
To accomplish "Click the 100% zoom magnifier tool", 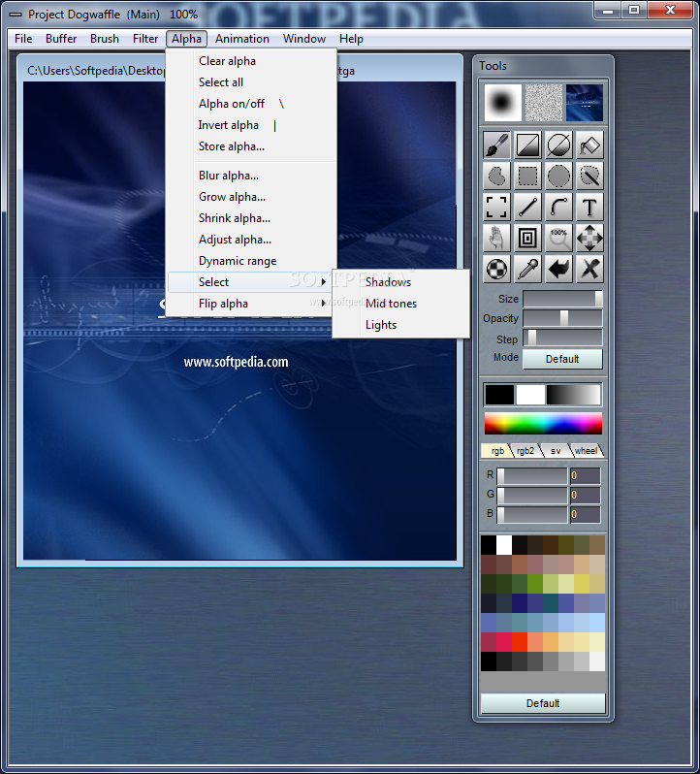I will [x=558, y=238].
